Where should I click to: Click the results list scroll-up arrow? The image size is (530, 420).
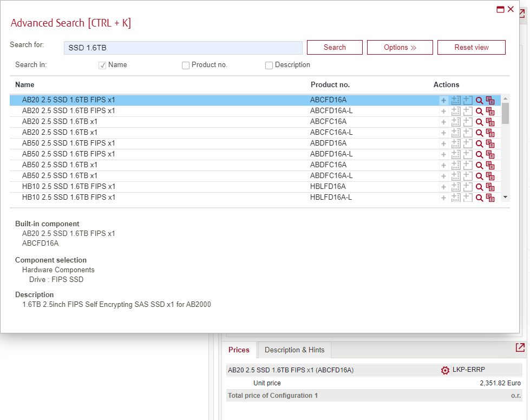point(505,99)
